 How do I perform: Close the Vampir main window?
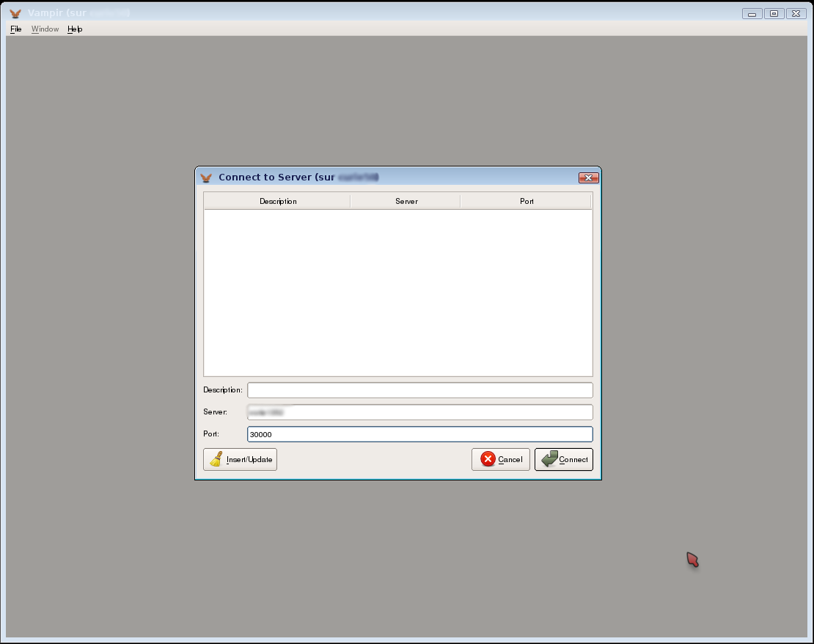click(796, 13)
